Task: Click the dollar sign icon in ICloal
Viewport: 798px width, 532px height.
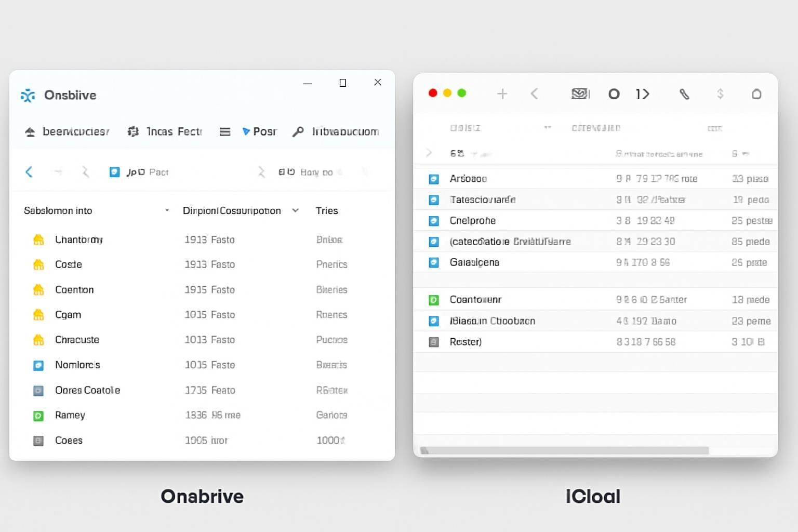Action: click(x=720, y=94)
